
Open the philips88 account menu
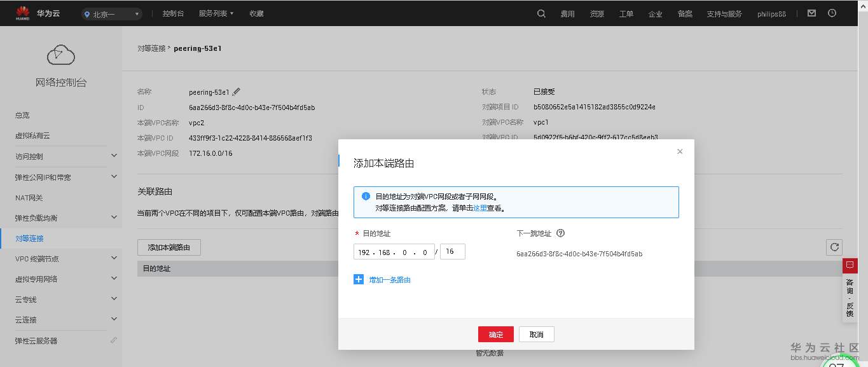click(771, 14)
